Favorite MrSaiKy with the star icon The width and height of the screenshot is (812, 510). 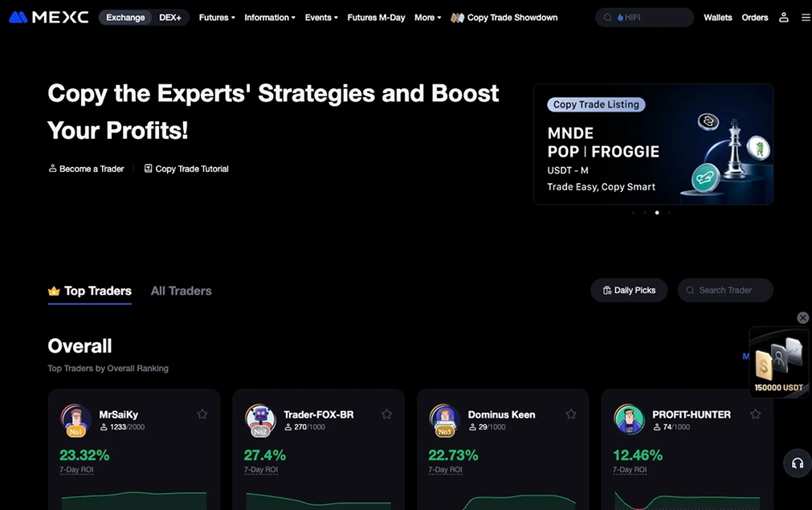202,414
